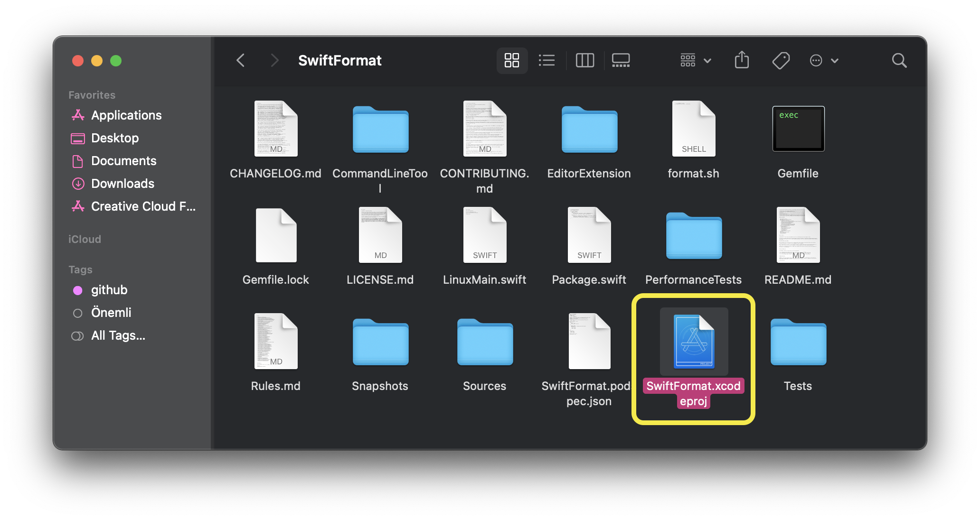The image size is (980, 520).
Task: Open the Group By dropdown
Action: [x=696, y=60]
